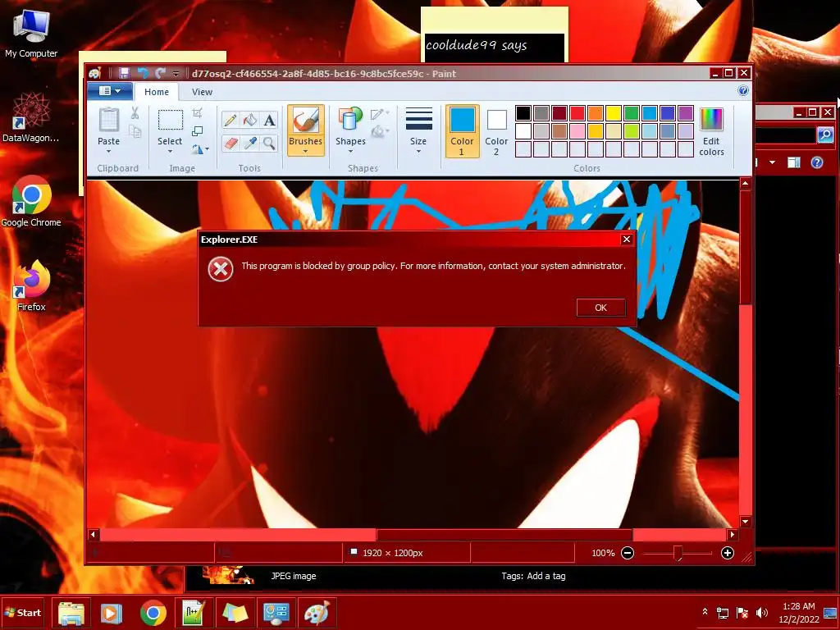Viewport: 840px width, 630px height.
Task: Open the Firefox desktop shortcut
Action: (31, 285)
